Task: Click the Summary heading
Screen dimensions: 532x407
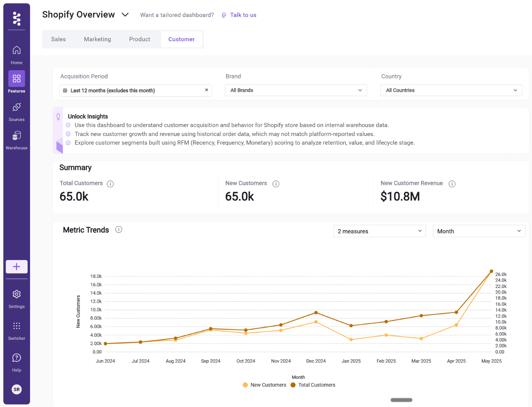Action: (75, 168)
